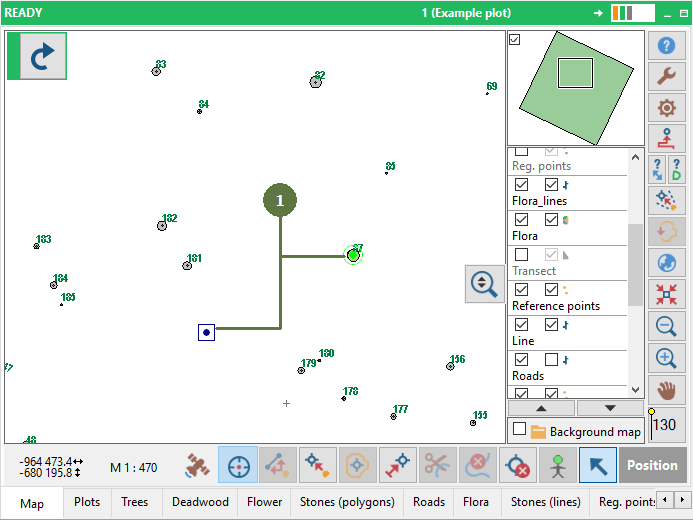Screen dimensions: 693x520
Task: Click the redo arrow button on map
Action: point(43,56)
